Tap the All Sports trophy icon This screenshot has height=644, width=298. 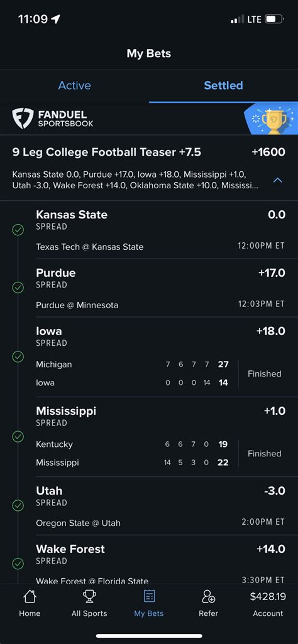(x=89, y=596)
